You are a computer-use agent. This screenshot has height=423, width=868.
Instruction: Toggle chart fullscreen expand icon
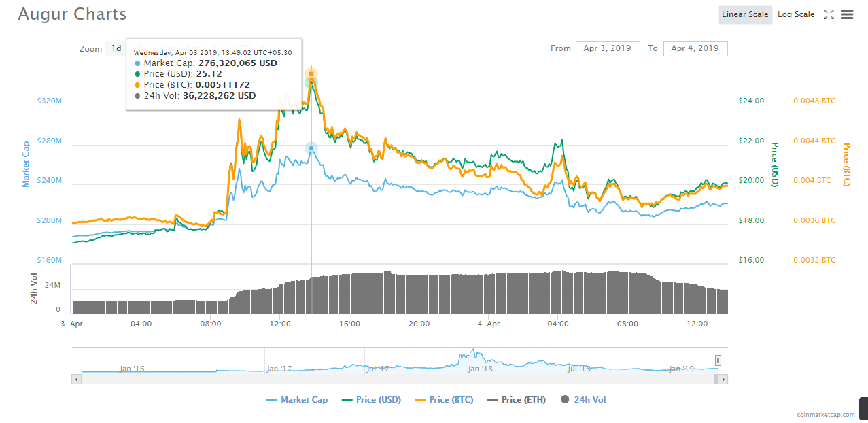pos(829,14)
